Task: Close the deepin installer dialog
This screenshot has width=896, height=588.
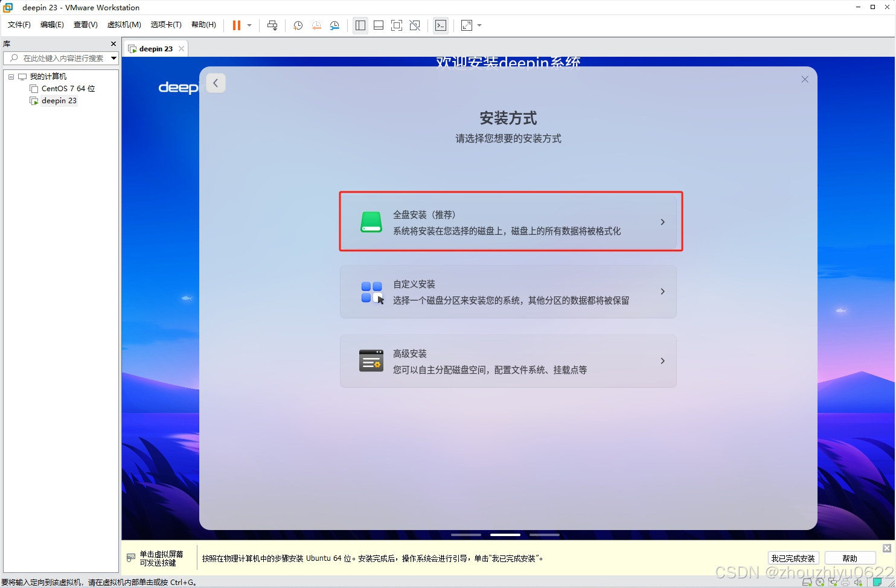Action: (x=805, y=79)
